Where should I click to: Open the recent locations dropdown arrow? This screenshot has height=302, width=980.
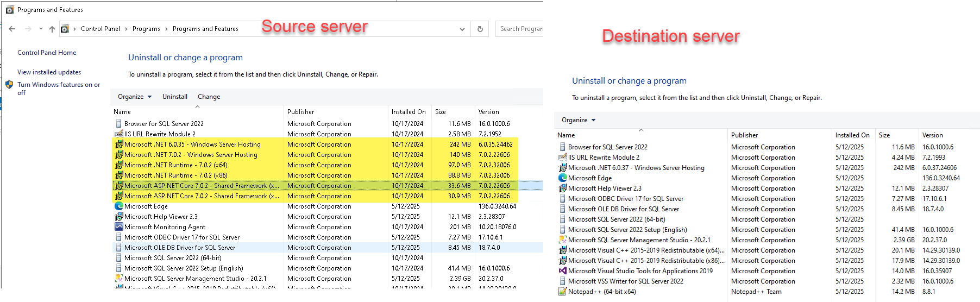(41, 29)
